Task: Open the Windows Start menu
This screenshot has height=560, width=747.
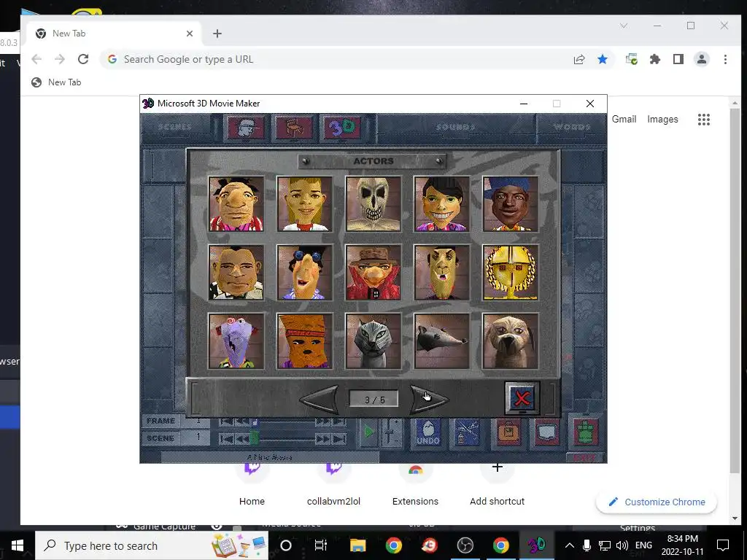Action: 18,545
